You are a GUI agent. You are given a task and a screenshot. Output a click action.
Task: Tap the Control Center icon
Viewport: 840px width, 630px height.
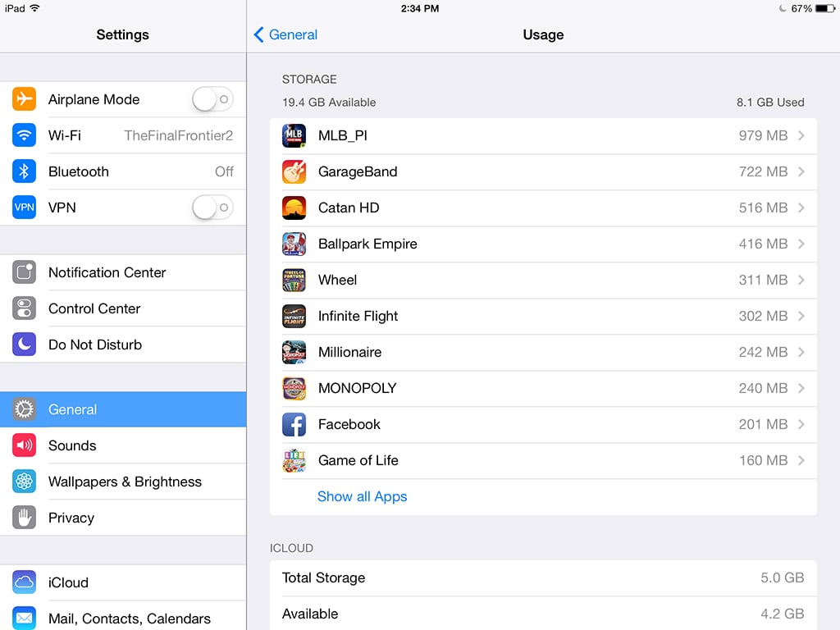coord(24,308)
